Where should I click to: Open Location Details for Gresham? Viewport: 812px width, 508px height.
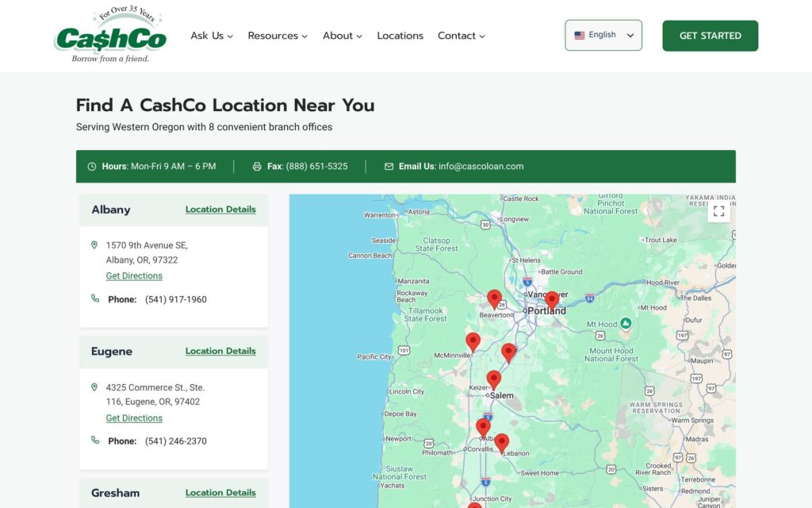click(x=220, y=492)
